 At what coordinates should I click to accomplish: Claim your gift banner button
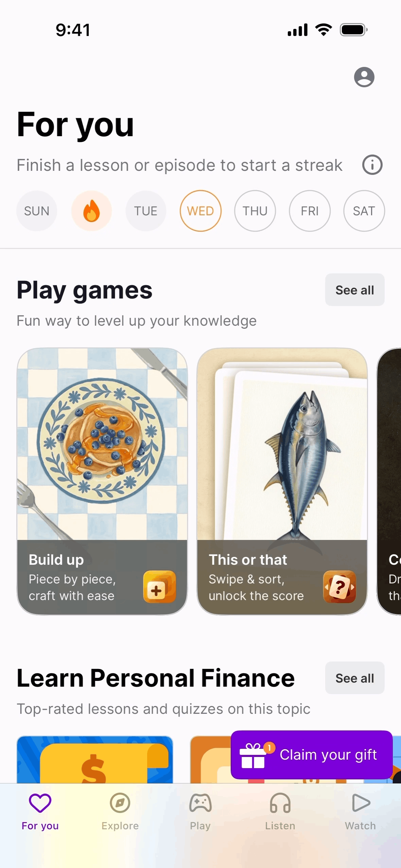click(312, 755)
